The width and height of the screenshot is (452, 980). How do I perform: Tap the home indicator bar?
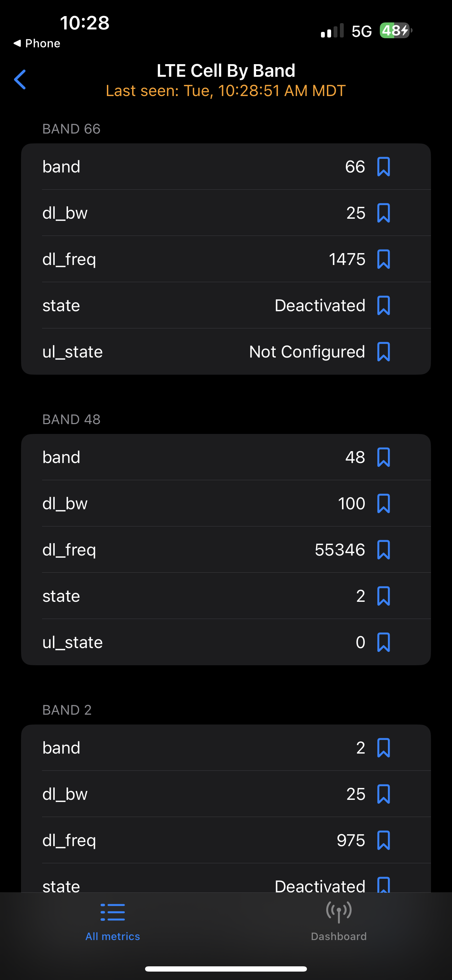[226, 968]
